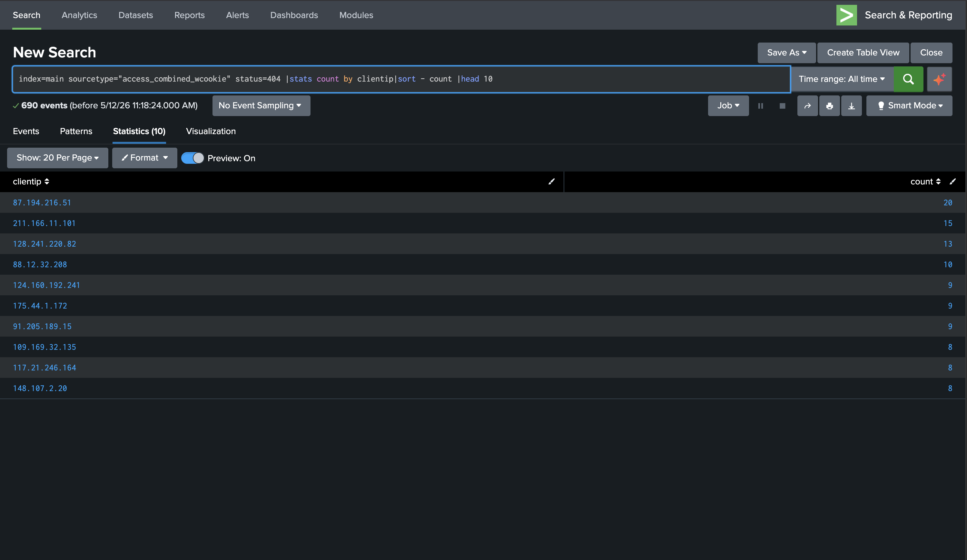Stop the search job

pyautogui.click(x=783, y=106)
